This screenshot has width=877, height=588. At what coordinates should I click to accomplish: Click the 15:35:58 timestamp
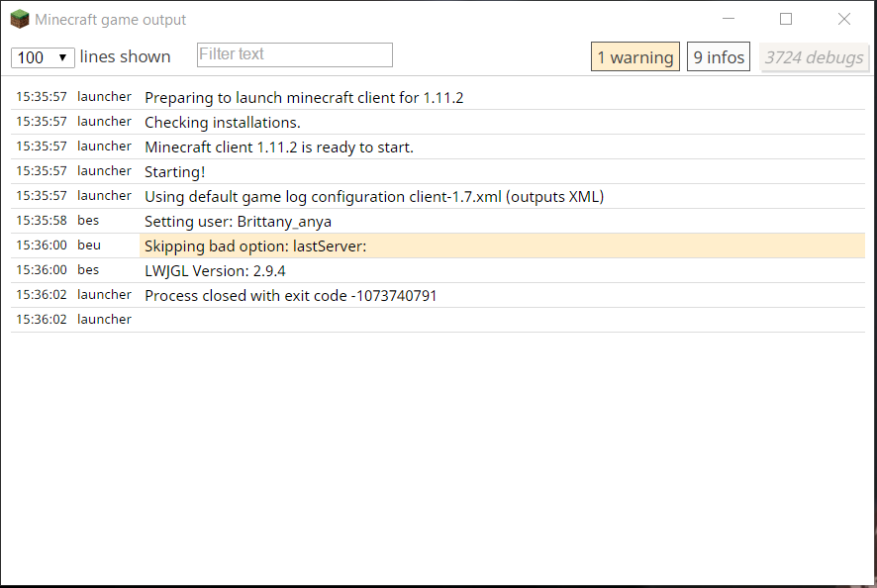tap(42, 221)
